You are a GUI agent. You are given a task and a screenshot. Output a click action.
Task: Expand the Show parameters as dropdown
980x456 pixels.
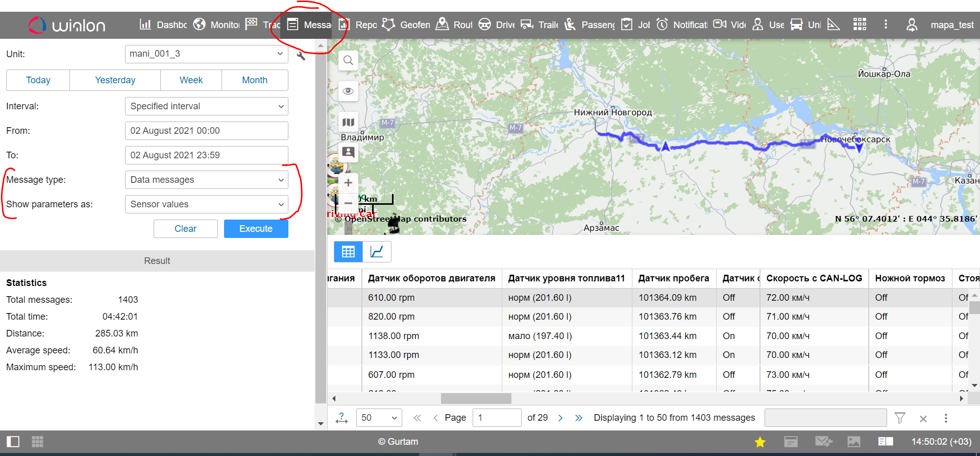(x=206, y=204)
